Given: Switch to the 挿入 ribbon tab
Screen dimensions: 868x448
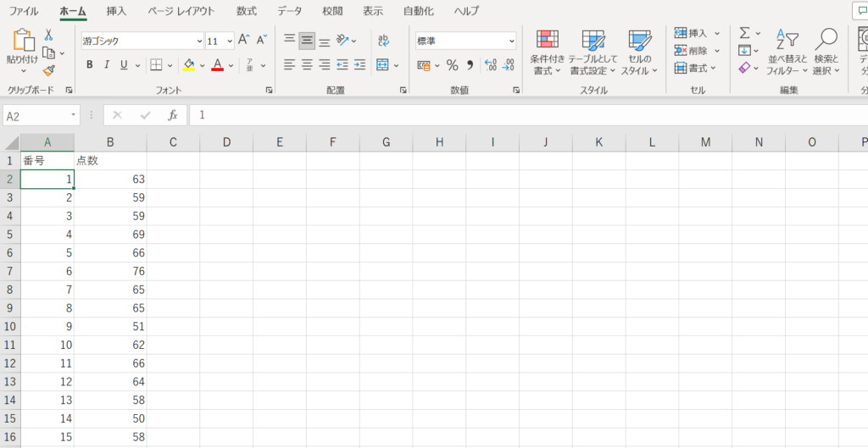Looking at the screenshot, I should [116, 10].
